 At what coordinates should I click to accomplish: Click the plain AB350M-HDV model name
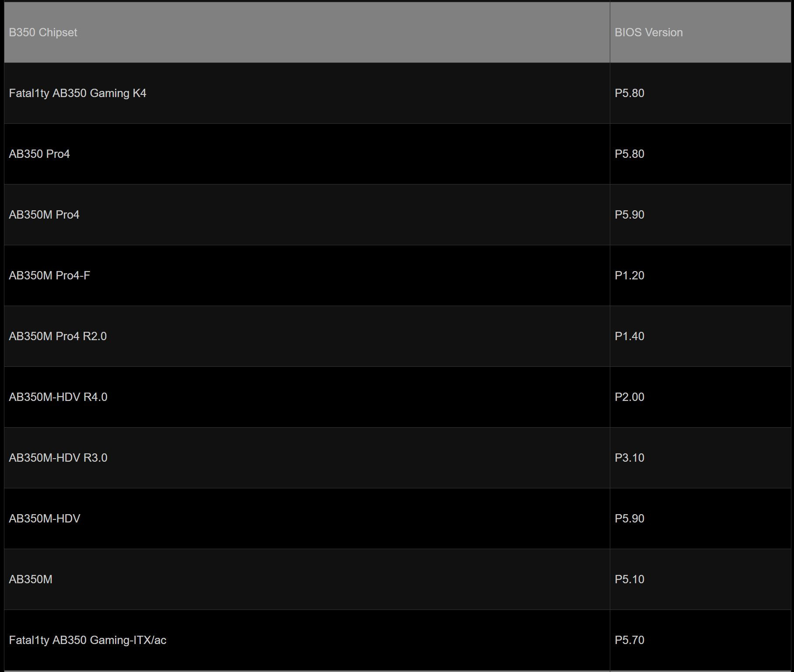coord(45,519)
